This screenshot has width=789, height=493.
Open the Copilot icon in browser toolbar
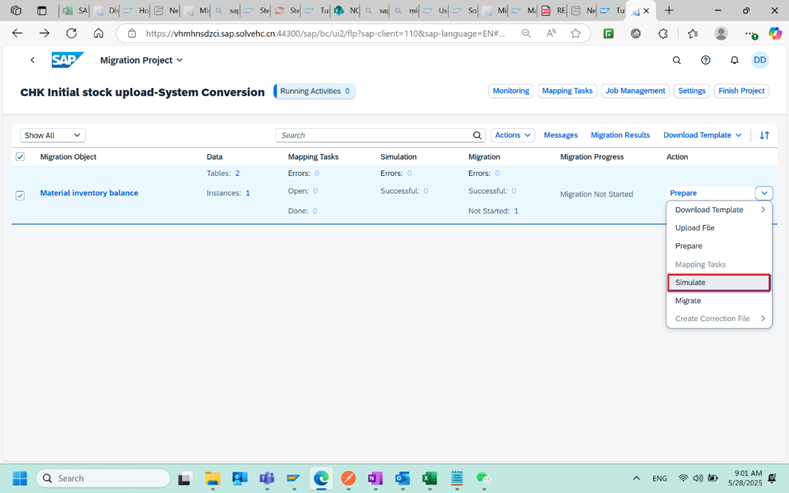(x=775, y=33)
